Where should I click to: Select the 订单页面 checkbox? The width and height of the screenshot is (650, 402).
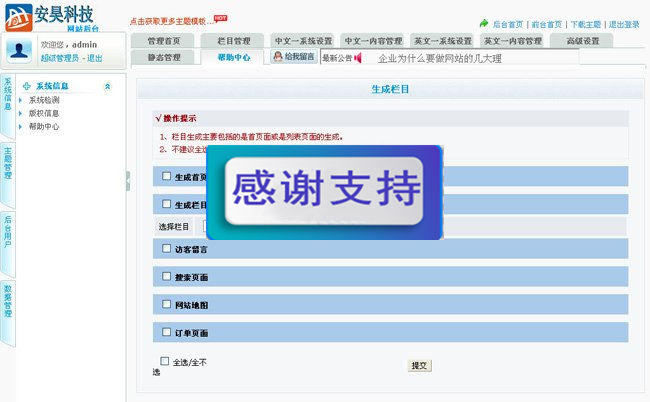[x=166, y=332]
